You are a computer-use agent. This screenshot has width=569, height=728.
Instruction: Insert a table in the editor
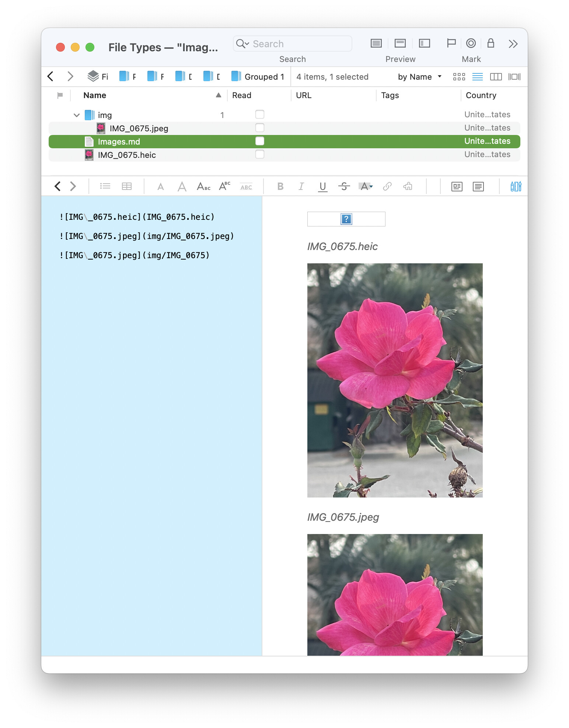(x=126, y=187)
